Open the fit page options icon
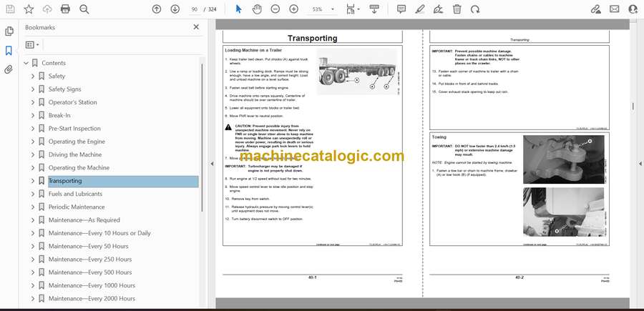 pyautogui.click(x=352, y=9)
